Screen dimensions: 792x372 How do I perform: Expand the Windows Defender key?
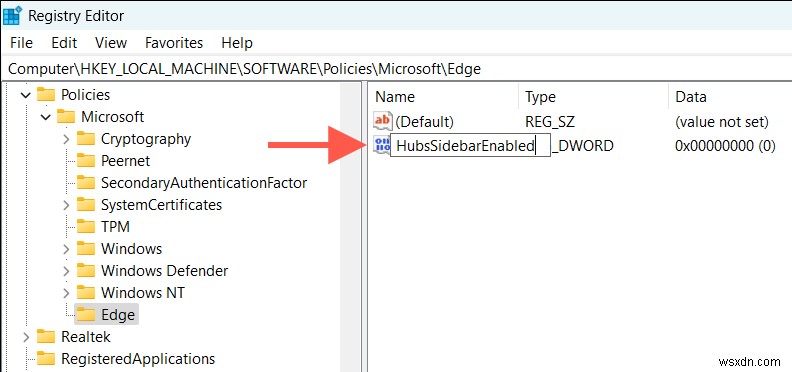tap(66, 271)
